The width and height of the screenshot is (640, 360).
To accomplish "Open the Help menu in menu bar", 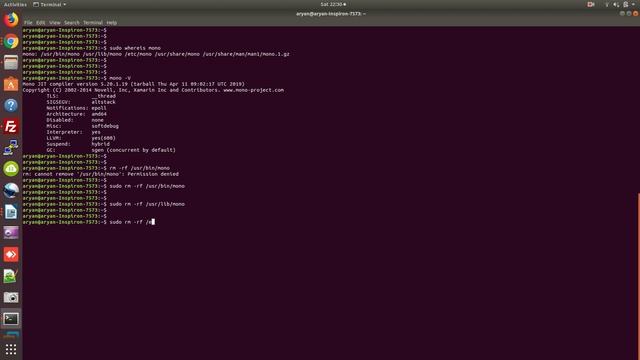I will pyautogui.click(x=111, y=22).
